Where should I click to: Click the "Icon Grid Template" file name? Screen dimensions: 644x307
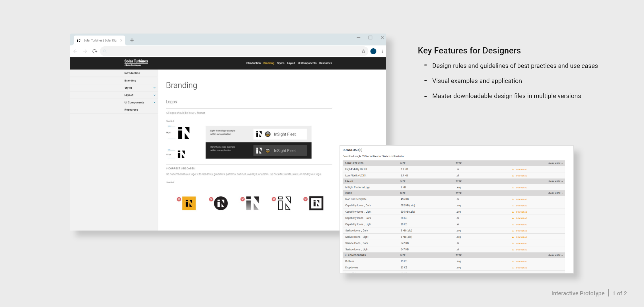click(356, 199)
